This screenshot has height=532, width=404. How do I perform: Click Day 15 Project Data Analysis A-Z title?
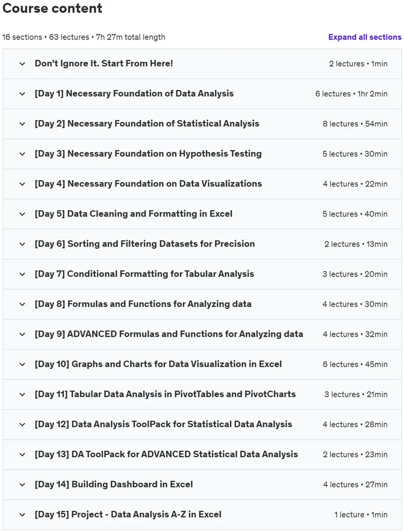click(128, 514)
